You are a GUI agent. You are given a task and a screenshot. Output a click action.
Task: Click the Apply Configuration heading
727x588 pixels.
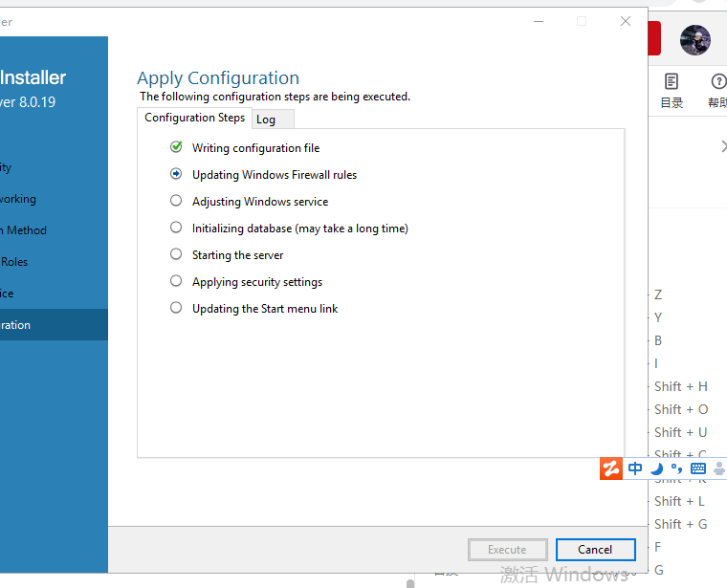point(218,78)
